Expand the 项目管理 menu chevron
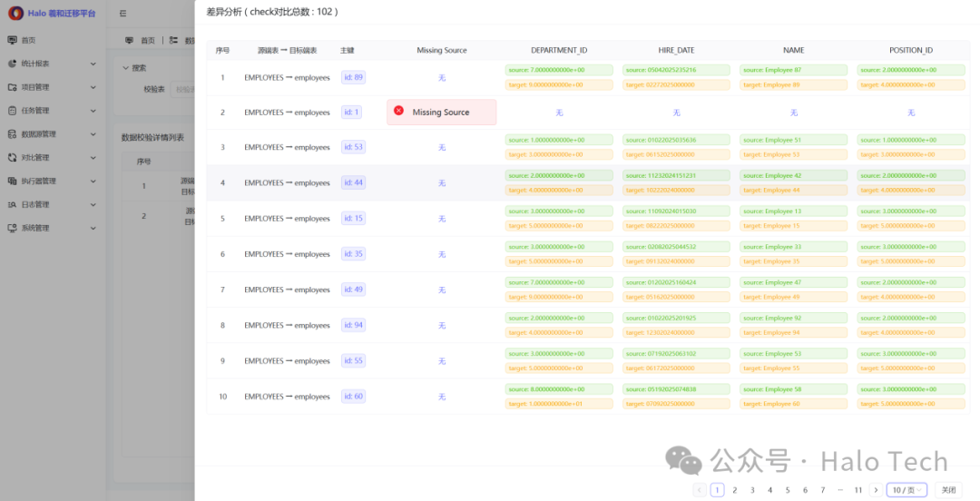This screenshot has height=501, width=980. pos(93,87)
